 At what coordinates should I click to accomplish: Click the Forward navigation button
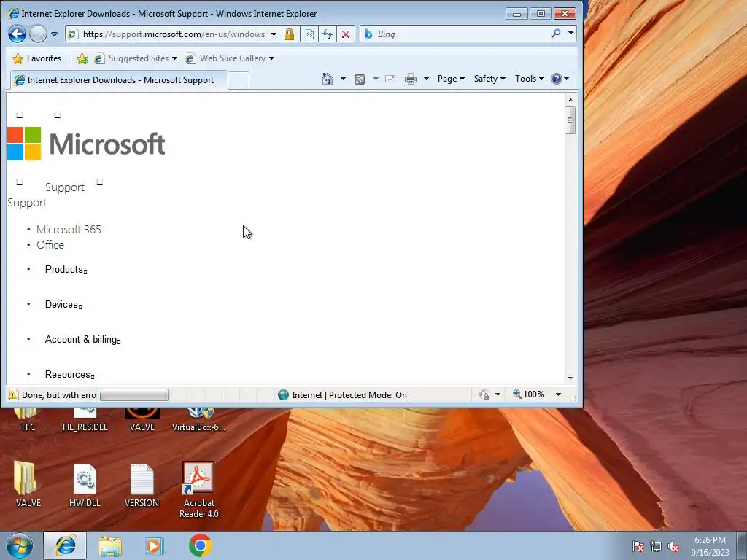(x=38, y=34)
